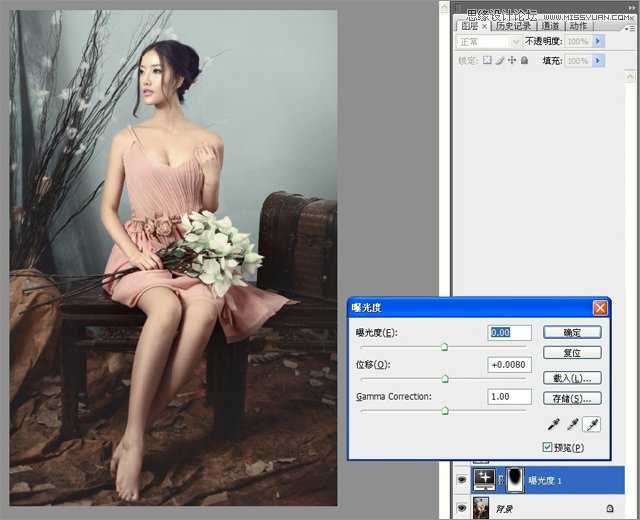This screenshot has width=640, height=520.
Task: Click the 确定 OK button
Action: [573, 332]
